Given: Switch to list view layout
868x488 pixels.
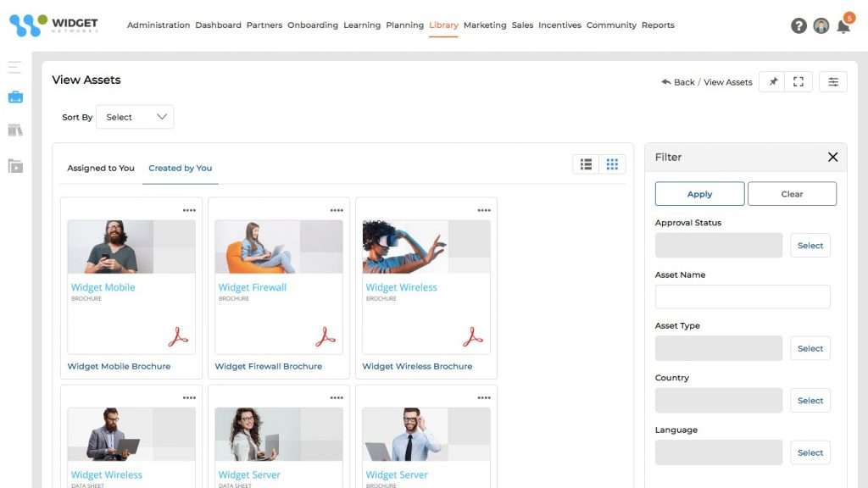Looking at the screenshot, I should click(586, 164).
